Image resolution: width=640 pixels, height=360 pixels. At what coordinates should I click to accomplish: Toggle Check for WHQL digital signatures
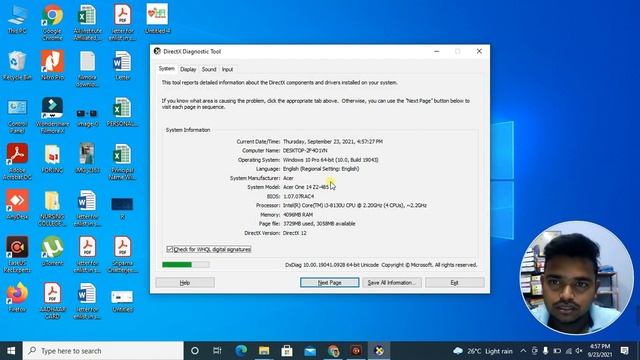pos(209,249)
